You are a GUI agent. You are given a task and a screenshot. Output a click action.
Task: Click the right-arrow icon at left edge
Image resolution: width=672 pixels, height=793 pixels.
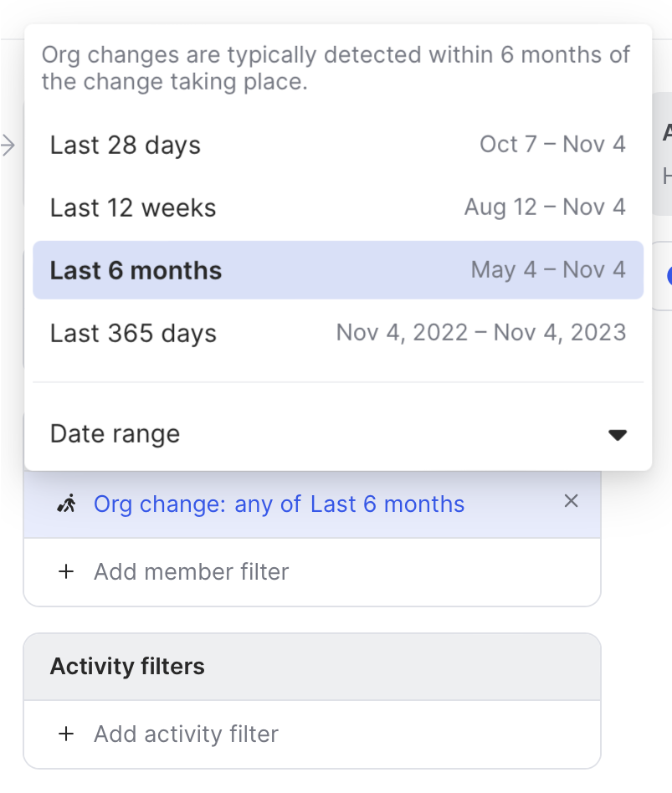pyautogui.click(x=8, y=145)
